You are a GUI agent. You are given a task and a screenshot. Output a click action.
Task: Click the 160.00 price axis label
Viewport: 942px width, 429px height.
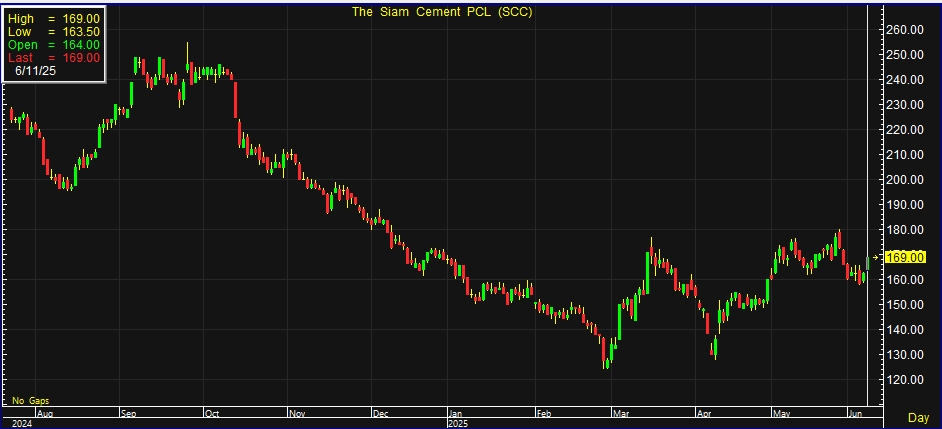905,279
